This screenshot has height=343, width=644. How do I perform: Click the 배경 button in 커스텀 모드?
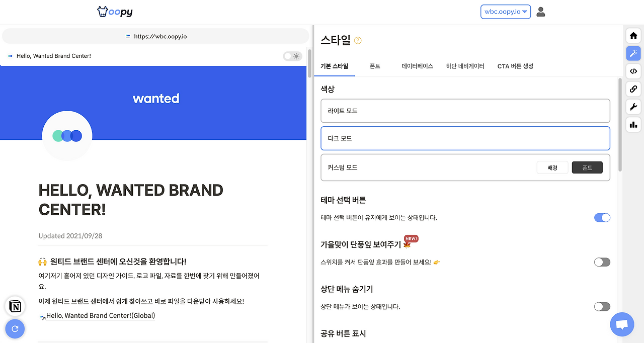tap(552, 167)
